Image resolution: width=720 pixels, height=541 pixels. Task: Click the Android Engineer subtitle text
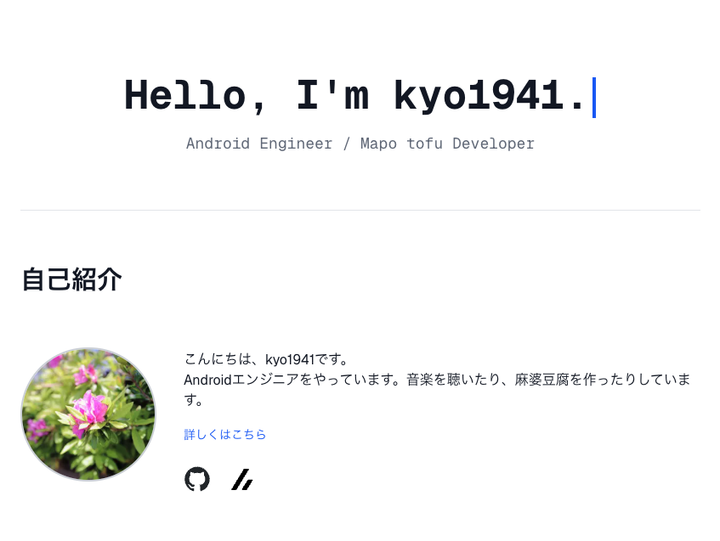259,144
